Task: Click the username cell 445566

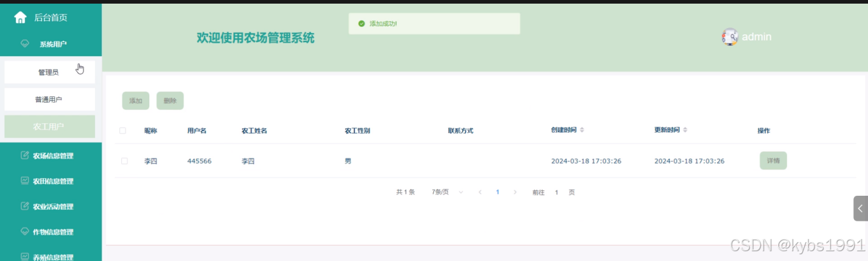Action: [x=200, y=161]
